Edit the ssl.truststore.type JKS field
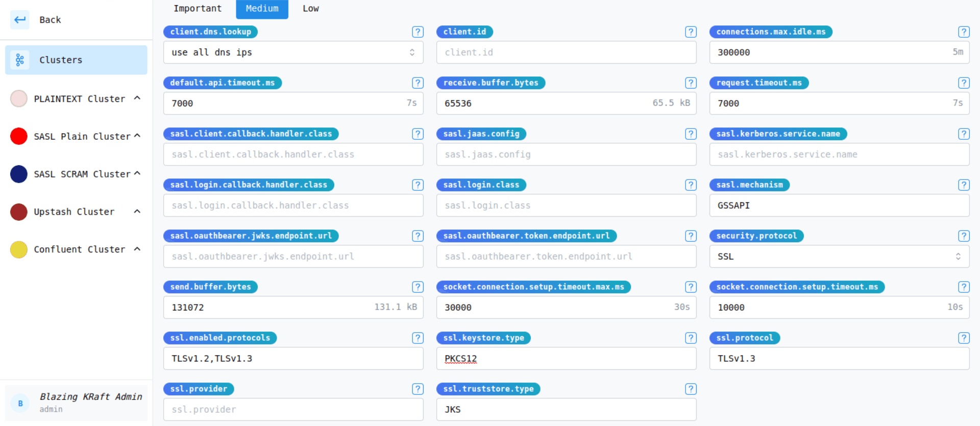Viewport: 980px width, 426px height. click(x=567, y=409)
